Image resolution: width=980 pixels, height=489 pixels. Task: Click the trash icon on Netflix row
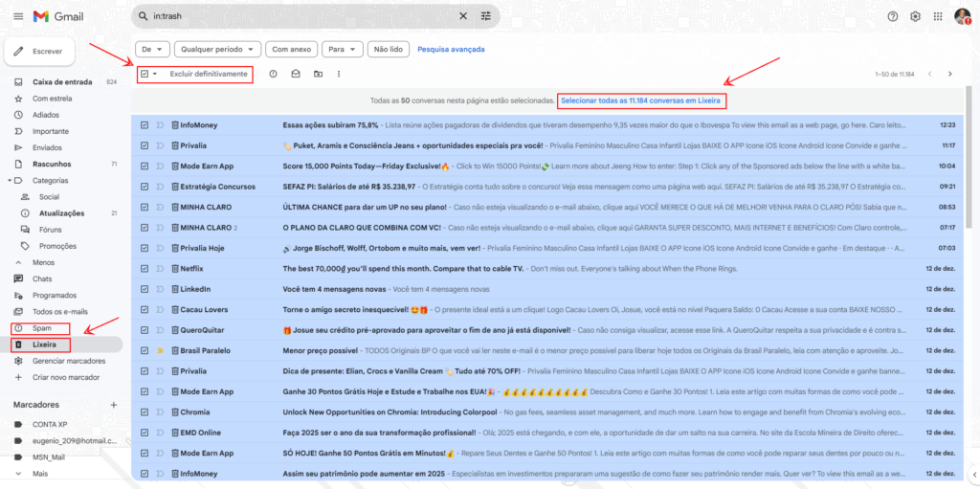pyautogui.click(x=175, y=269)
